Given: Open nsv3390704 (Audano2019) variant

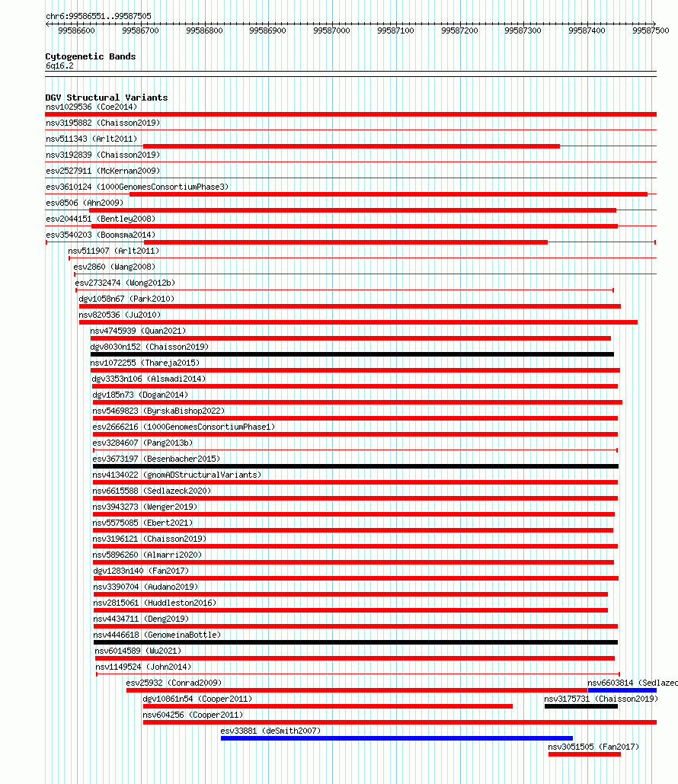Looking at the screenshot, I should point(146,587).
